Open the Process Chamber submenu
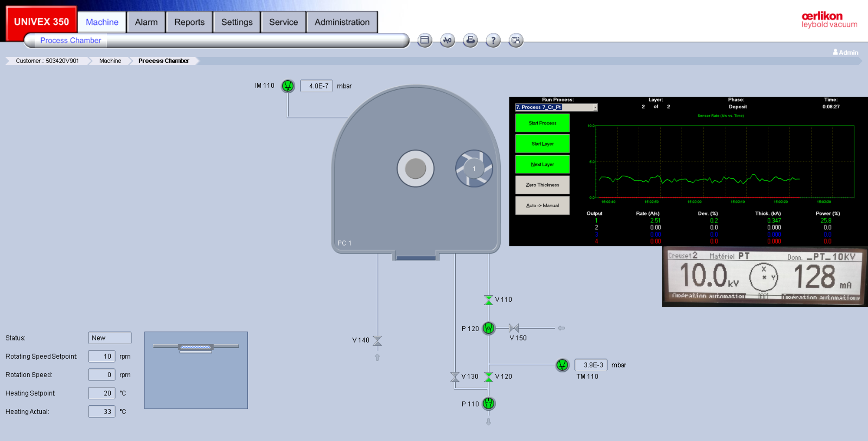This screenshot has height=441, width=868. tap(70, 40)
